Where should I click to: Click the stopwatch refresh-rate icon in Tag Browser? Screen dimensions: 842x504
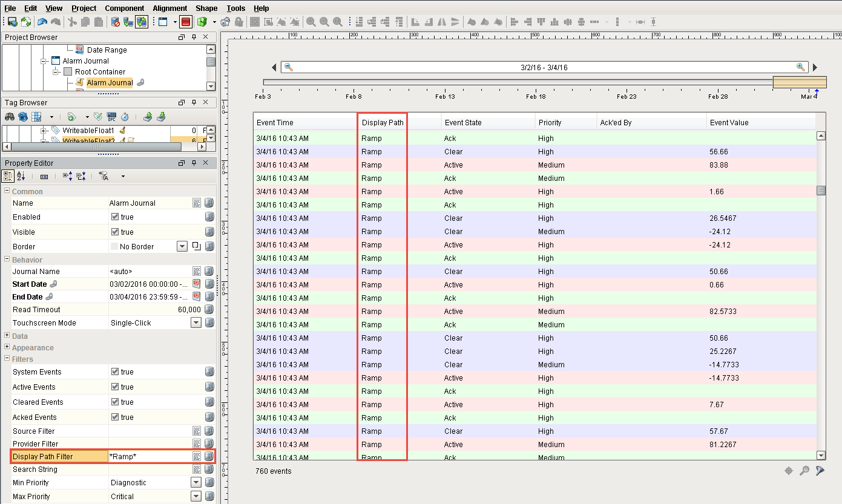point(125,117)
